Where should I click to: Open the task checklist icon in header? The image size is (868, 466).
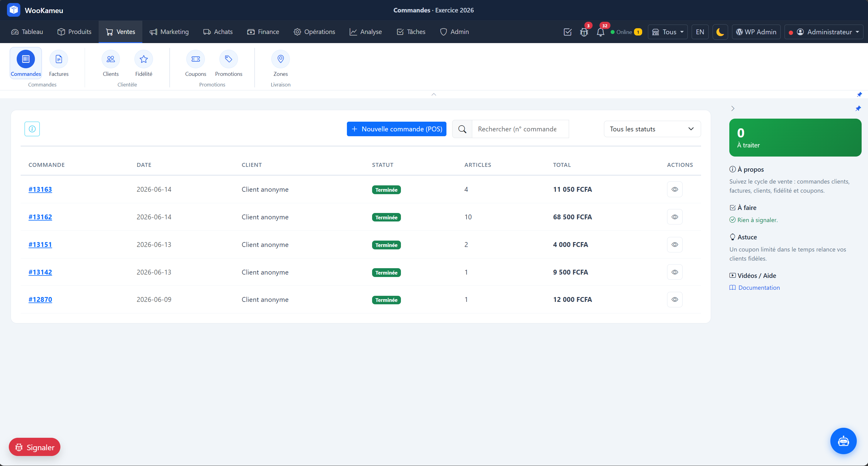click(568, 32)
